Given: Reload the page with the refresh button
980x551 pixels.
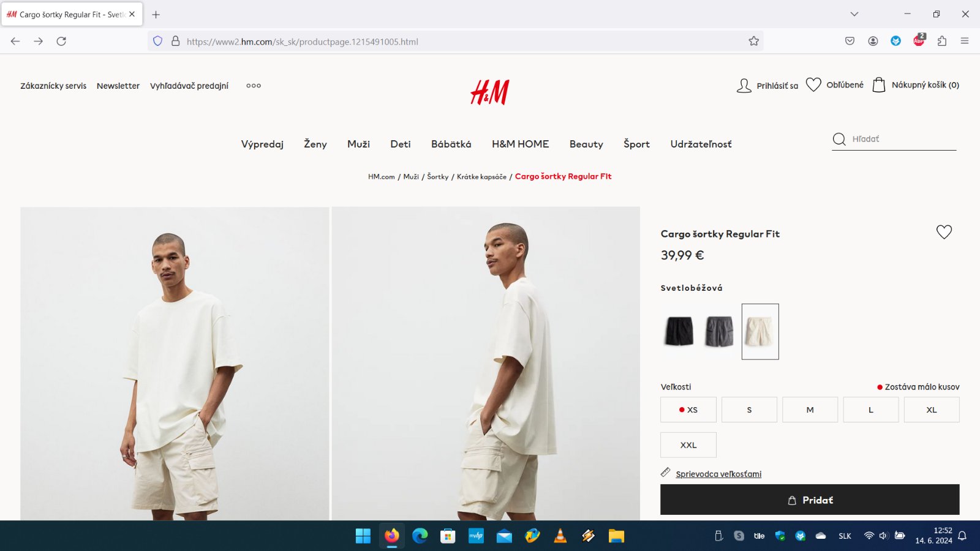Looking at the screenshot, I should (x=61, y=41).
